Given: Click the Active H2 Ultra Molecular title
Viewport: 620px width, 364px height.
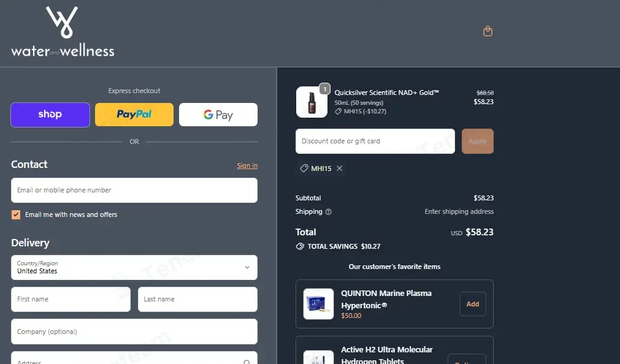Looking at the screenshot, I should [x=387, y=355].
